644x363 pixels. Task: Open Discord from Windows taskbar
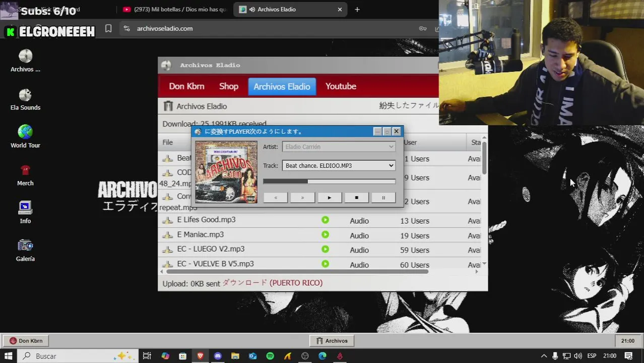(x=218, y=356)
